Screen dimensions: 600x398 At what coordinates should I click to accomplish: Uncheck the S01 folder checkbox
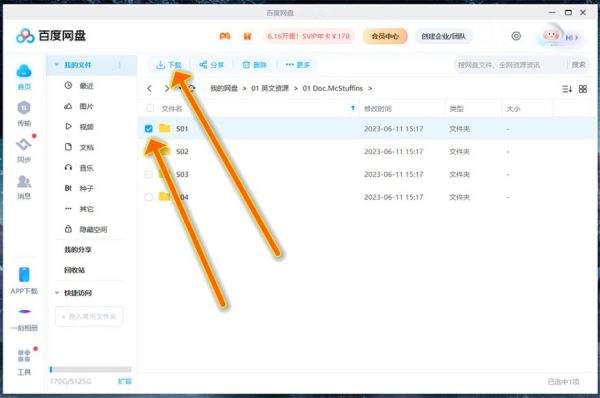coord(149,129)
